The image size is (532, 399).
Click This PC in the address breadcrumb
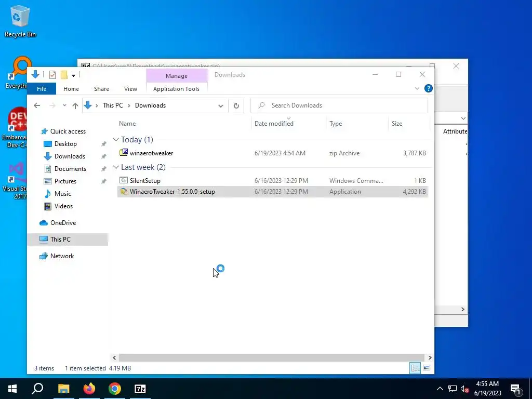(x=113, y=105)
